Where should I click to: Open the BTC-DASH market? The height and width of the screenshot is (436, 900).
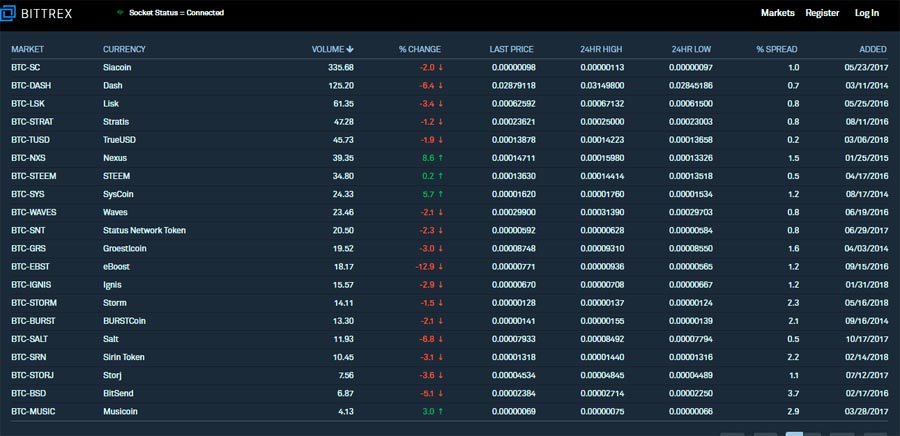pyautogui.click(x=30, y=85)
